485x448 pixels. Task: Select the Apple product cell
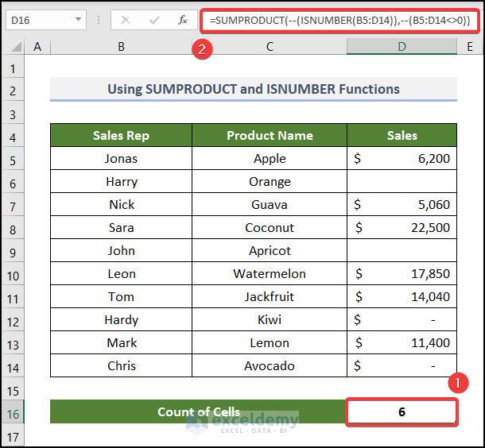tap(270, 159)
